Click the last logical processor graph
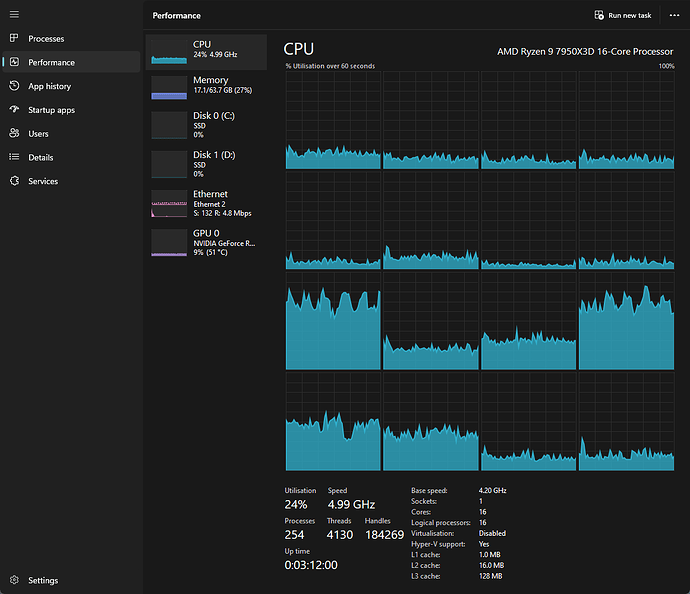The width and height of the screenshot is (690, 594). coord(627,422)
